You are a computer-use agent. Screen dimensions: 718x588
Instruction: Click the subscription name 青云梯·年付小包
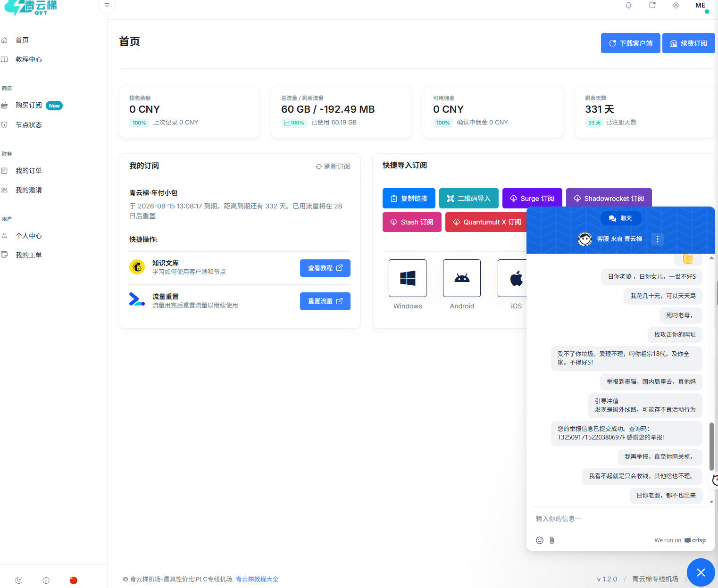[x=154, y=193]
